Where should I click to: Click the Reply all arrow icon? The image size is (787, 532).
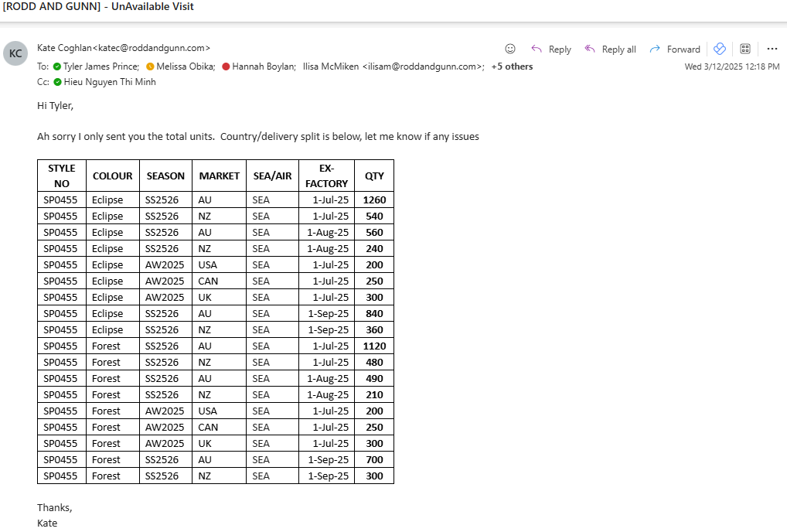pos(590,49)
